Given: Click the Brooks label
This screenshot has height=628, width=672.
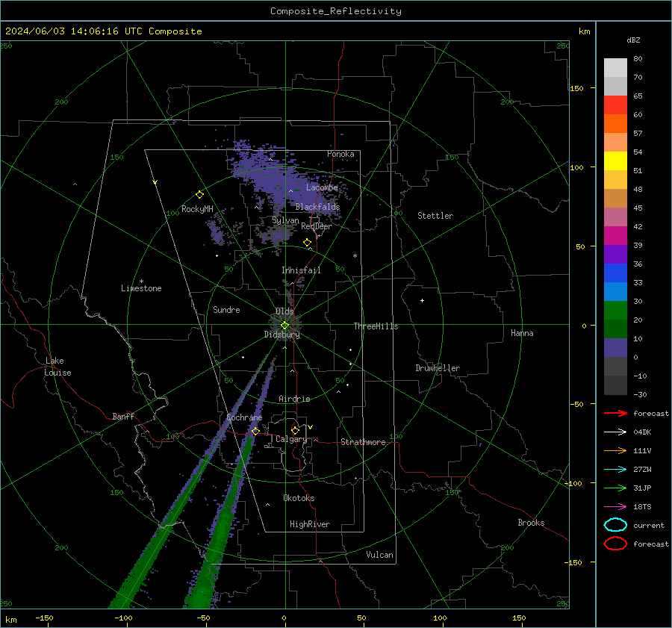Looking at the screenshot, I should click(531, 523).
